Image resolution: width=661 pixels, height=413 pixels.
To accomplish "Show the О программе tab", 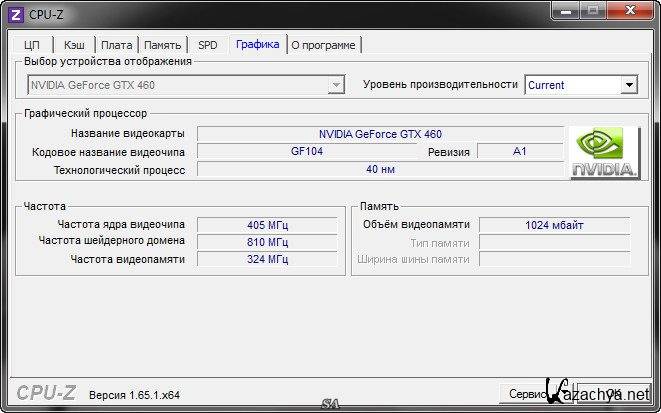I will pyautogui.click(x=324, y=45).
